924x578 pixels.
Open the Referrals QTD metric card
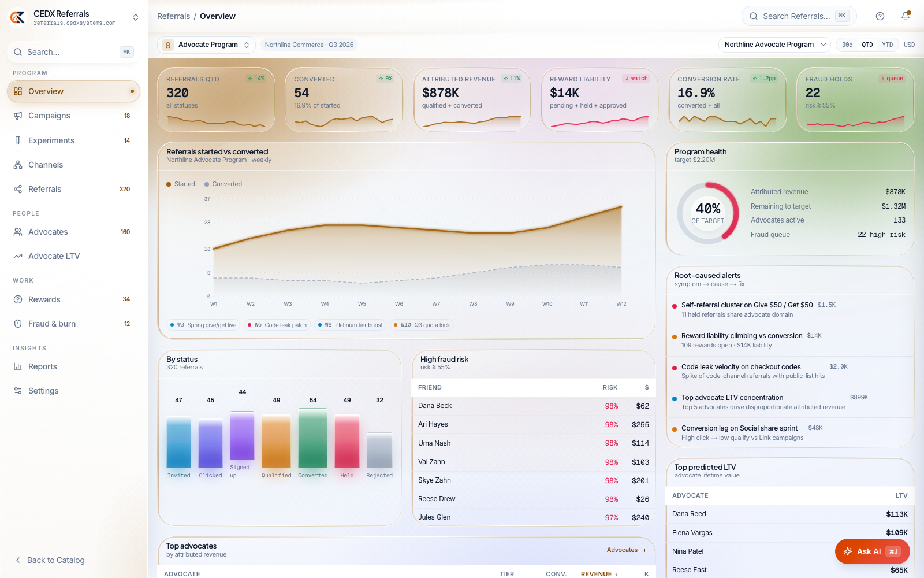[x=216, y=100]
